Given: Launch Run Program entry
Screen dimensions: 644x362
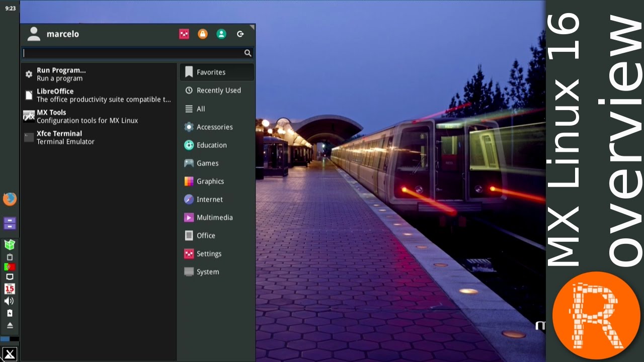Looking at the screenshot, I should coord(99,74).
